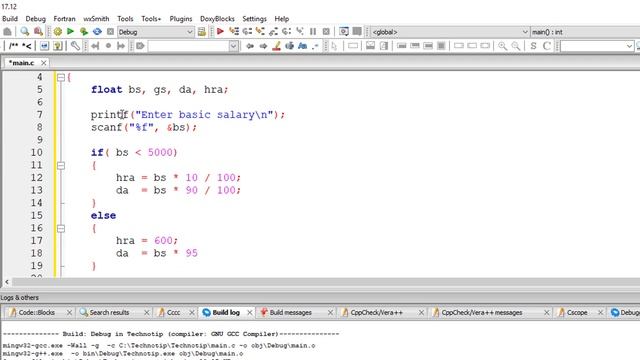This screenshot has width=640, height=360.
Task: Click the target dialog icon beside Debug dropdown
Action: coord(202,32)
